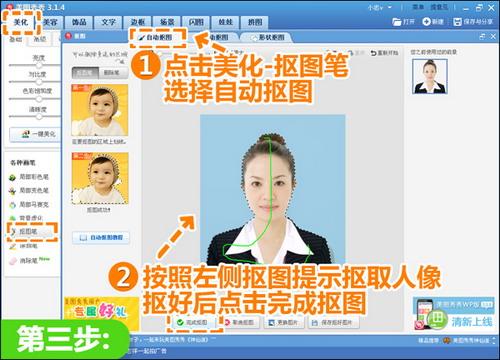Screen dimensions: 500x360
Task: Click the 完成抠图 button
Action: click(x=192, y=322)
